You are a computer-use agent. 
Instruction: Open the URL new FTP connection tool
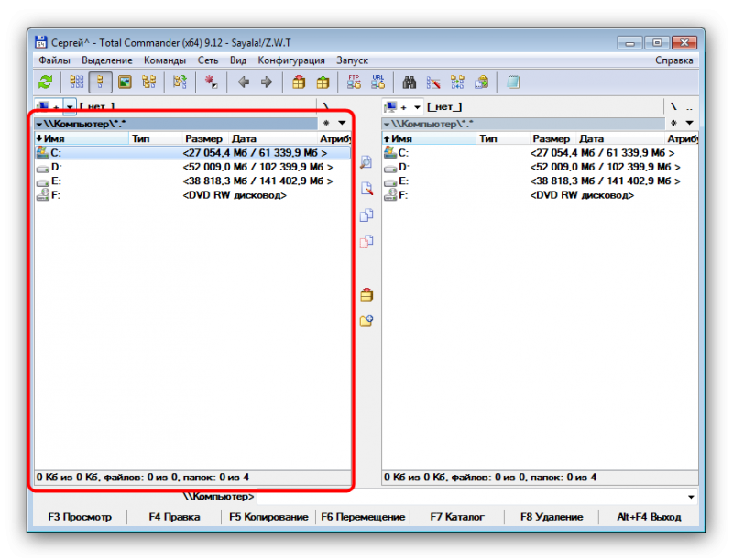click(x=377, y=82)
